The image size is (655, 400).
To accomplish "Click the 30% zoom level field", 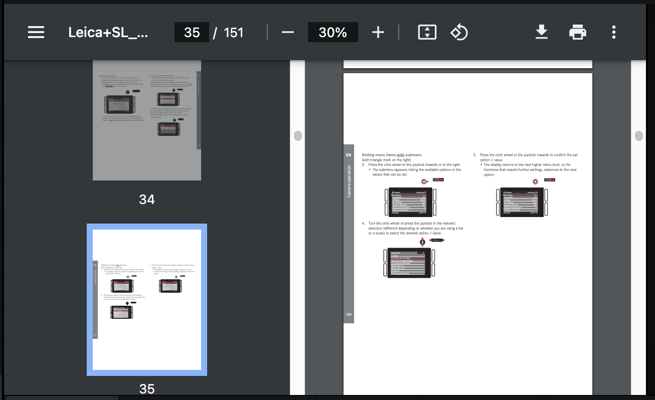I will [x=332, y=32].
